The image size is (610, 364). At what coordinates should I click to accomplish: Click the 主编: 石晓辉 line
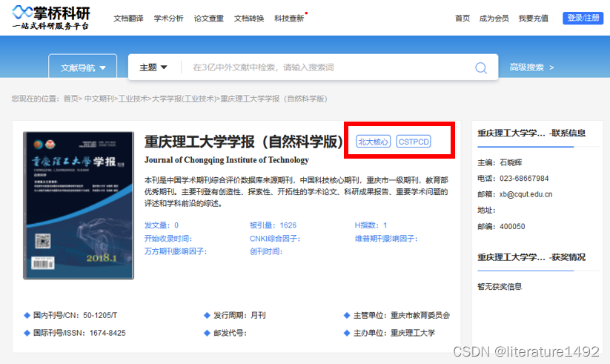point(500,163)
